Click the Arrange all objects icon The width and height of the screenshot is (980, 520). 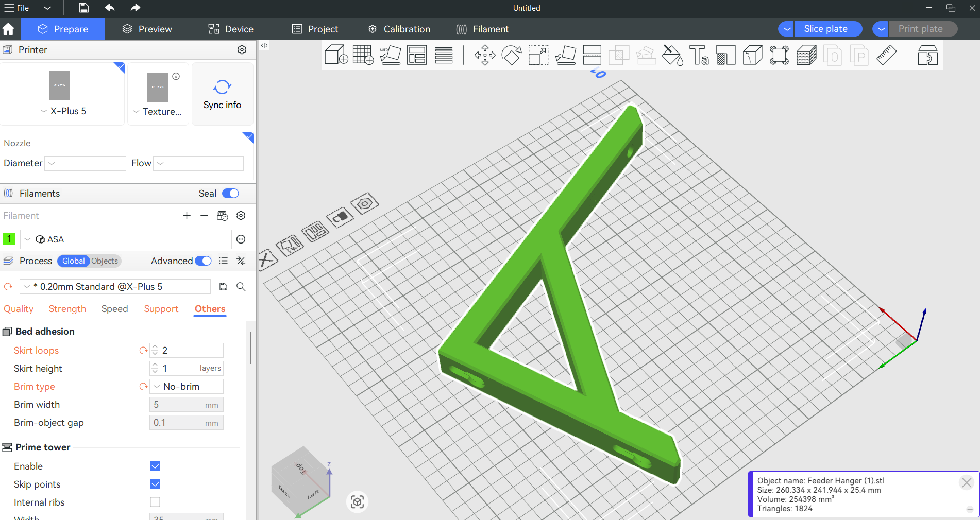(x=417, y=55)
